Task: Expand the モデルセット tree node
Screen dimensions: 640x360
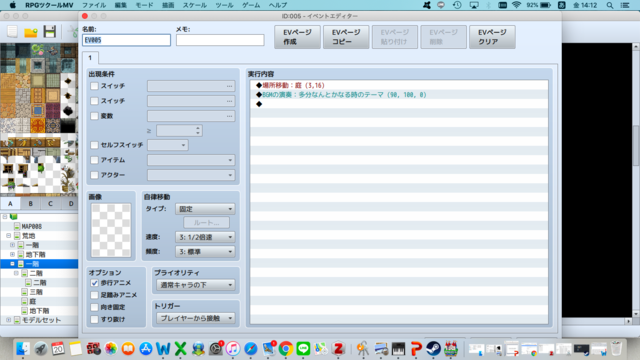Action: [x=9, y=320]
